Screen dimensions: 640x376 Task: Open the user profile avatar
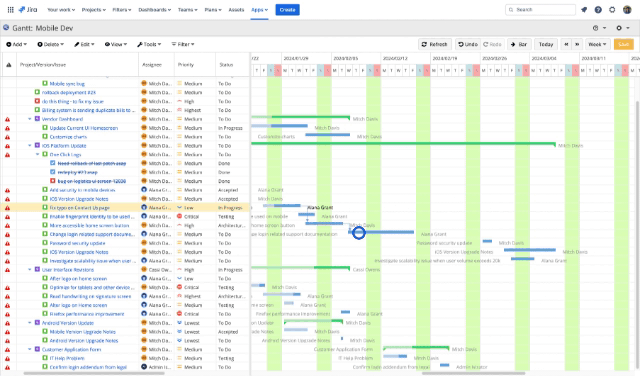(x=627, y=10)
